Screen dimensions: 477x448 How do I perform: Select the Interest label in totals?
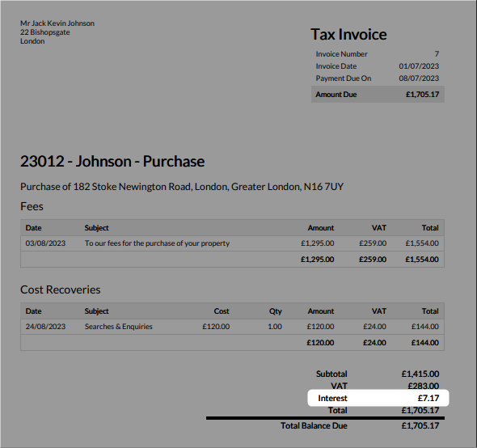[x=332, y=398]
